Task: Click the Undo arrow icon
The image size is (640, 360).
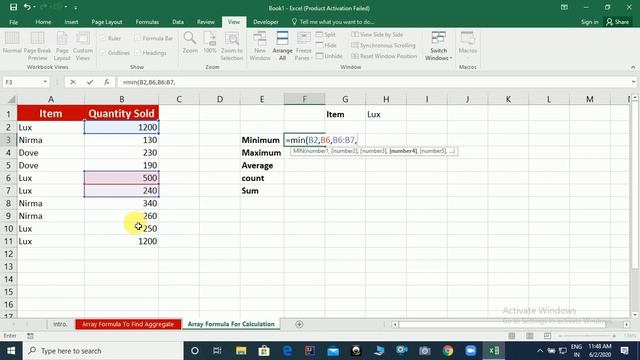Action: (27, 7)
